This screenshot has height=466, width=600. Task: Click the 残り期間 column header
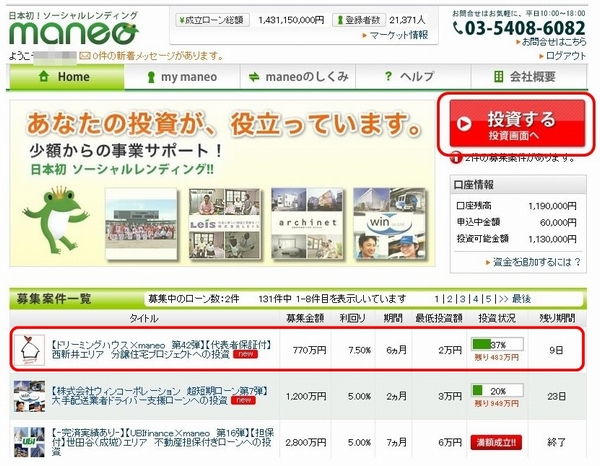point(557,318)
